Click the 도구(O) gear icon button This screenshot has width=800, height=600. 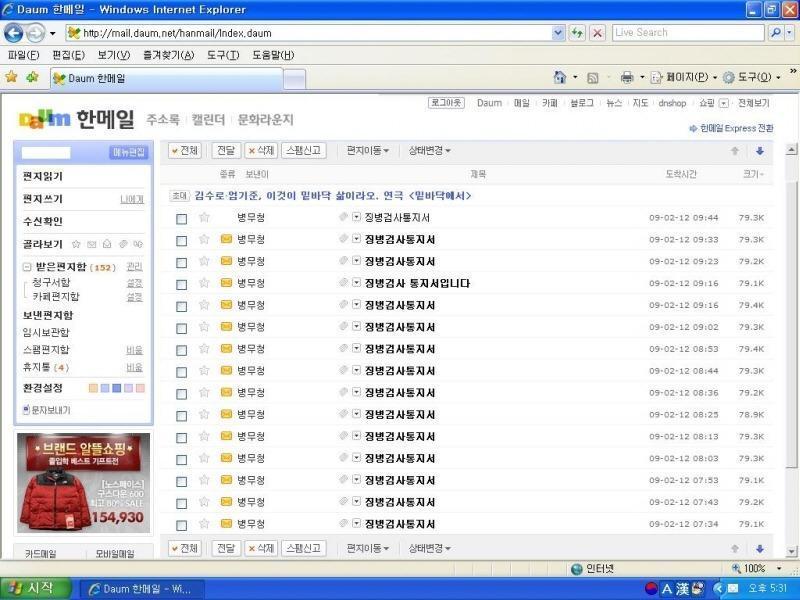[x=729, y=78]
